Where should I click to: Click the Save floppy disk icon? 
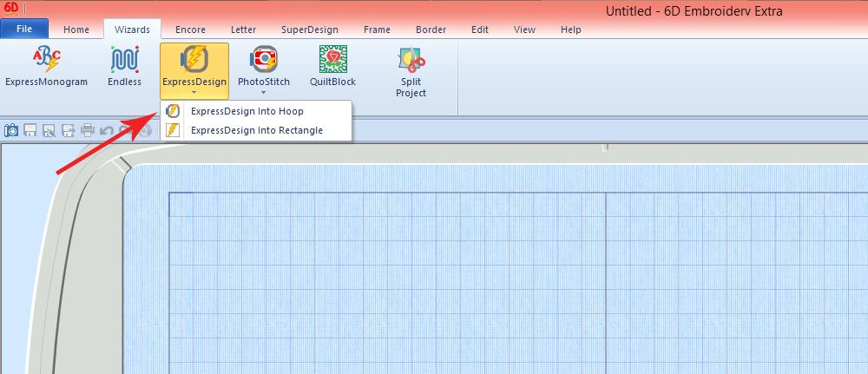tap(30, 130)
